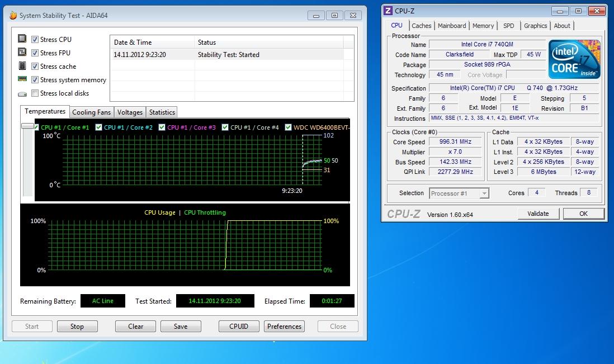Close the CPU-Z window
Image resolution: width=614 pixels, height=364 pixels.
click(x=597, y=11)
